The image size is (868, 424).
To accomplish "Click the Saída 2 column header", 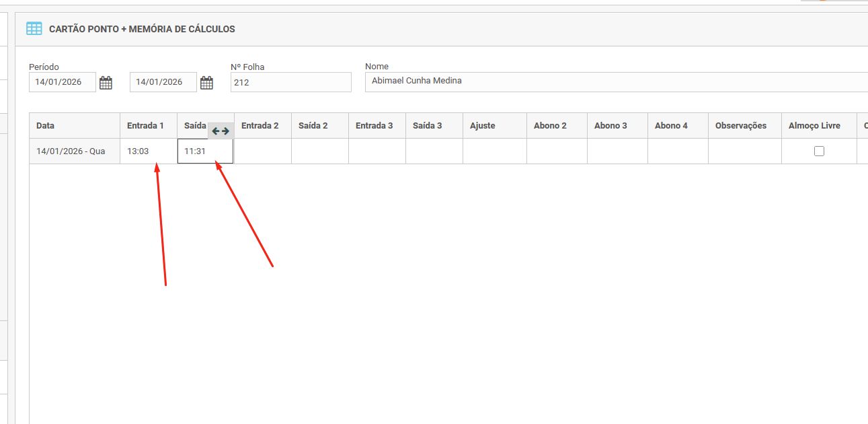I will [319, 126].
